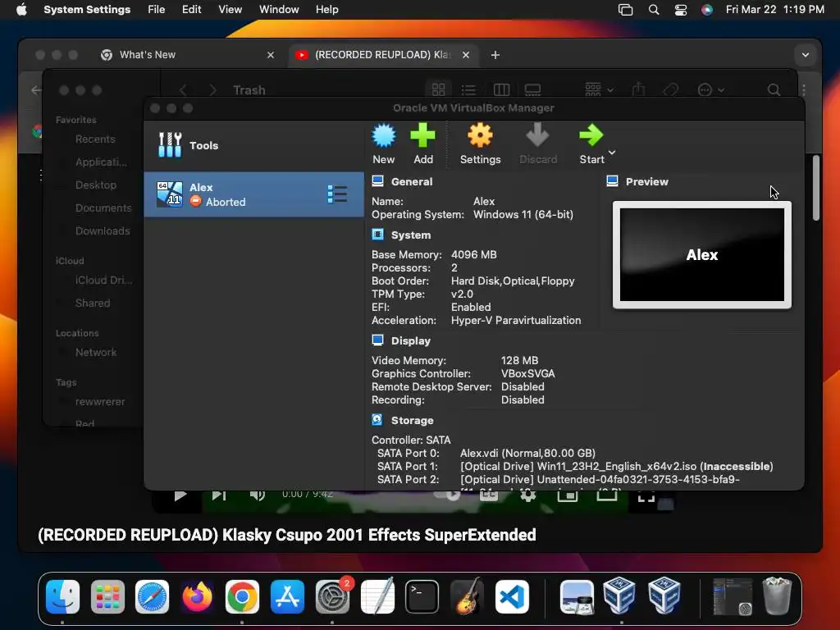Mute the YouTube video volume
The image size is (840, 630).
pyautogui.click(x=257, y=495)
